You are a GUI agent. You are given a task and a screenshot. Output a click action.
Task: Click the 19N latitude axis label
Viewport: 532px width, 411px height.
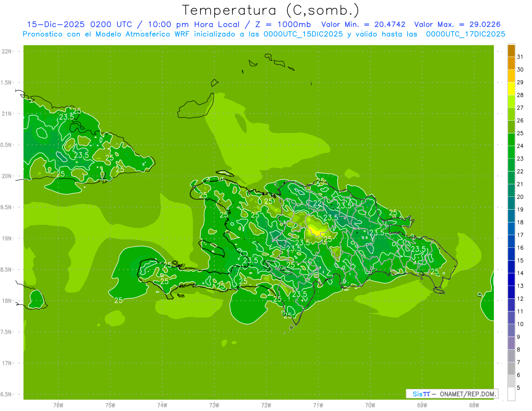click(7, 238)
